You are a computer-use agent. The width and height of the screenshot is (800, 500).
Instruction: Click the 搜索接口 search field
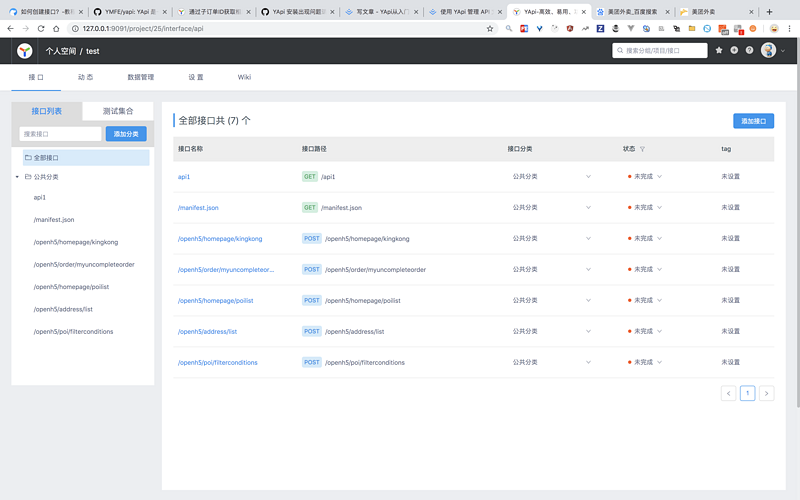(60, 134)
